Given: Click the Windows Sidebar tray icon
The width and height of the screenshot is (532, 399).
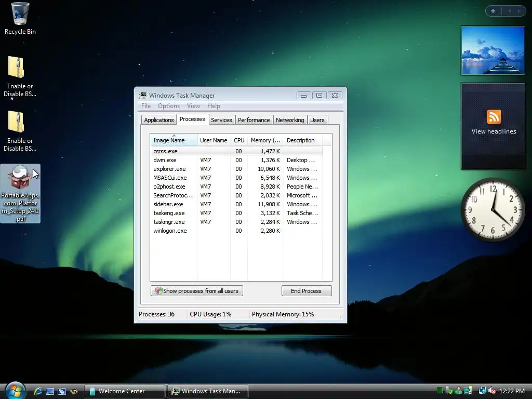Looking at the screenshot, I should click(468, 391).
